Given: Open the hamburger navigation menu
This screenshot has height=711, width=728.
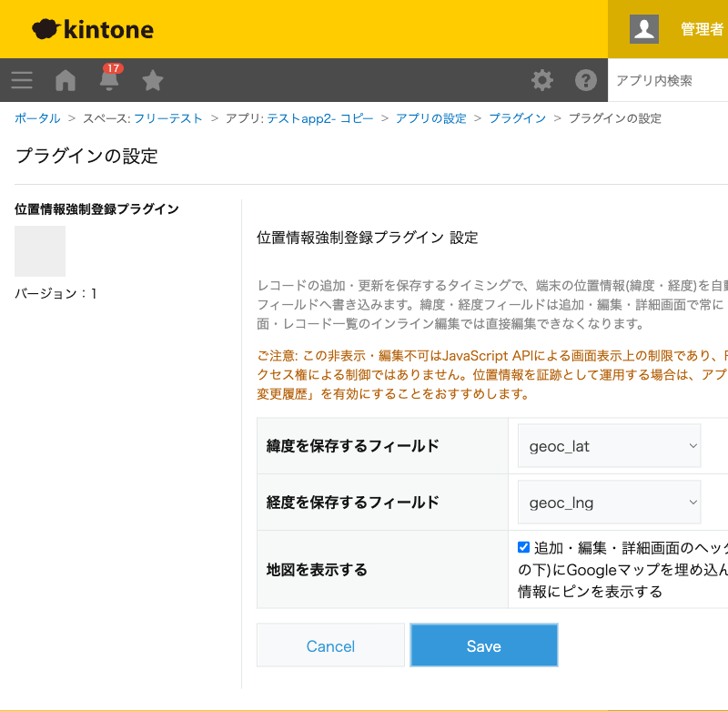Looking at the screenshot, I should pos(22,80).
